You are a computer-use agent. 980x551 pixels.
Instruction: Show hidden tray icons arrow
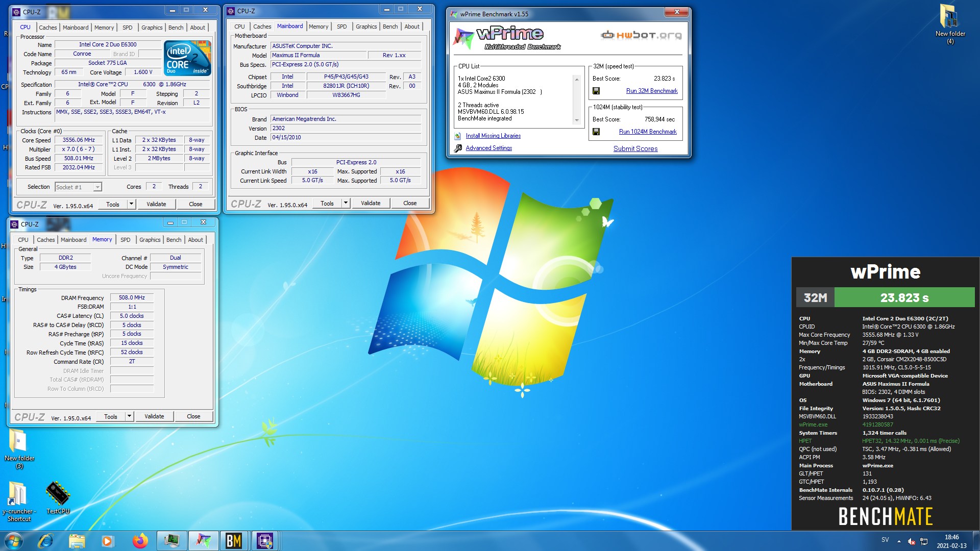[899, 541]
